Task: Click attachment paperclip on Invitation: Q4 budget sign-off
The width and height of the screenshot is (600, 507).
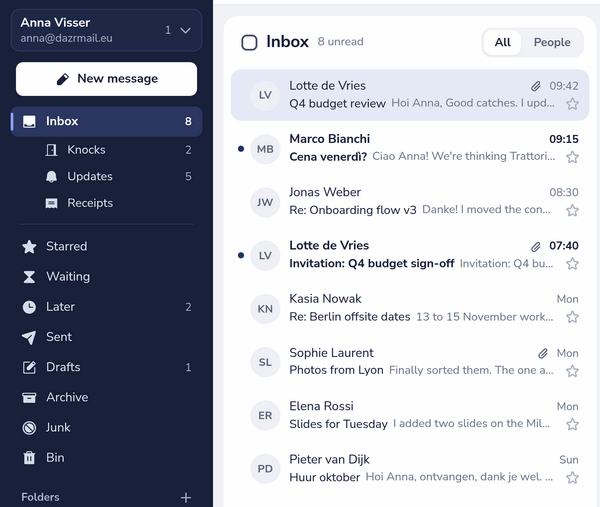Action: pyautogui.click(x=536, y=247)
